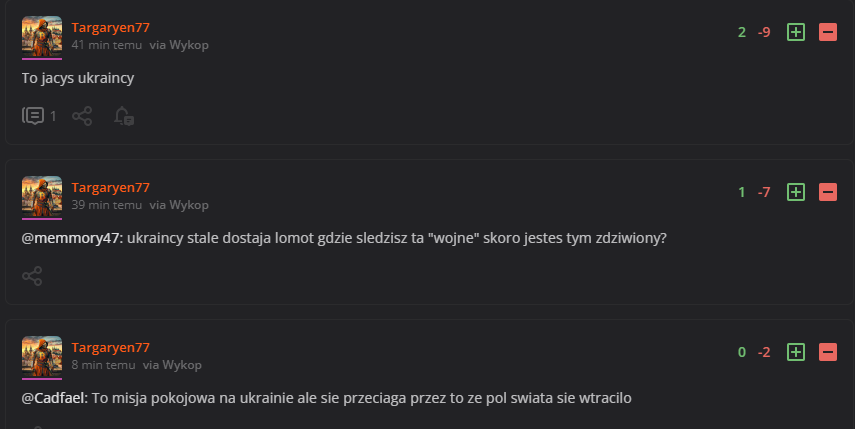Downvote the "To jacys ukraincy" comment
The image size is (855, 429).
tap(828, 32)
